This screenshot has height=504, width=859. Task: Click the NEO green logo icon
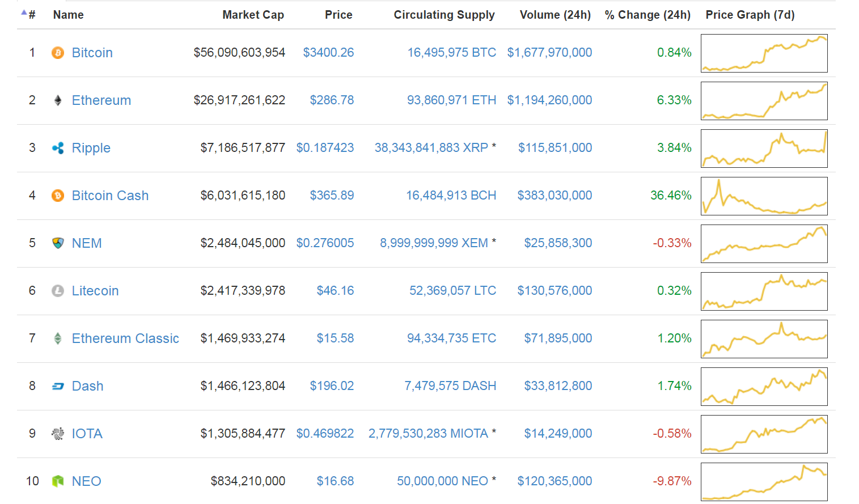coord(58,481)
